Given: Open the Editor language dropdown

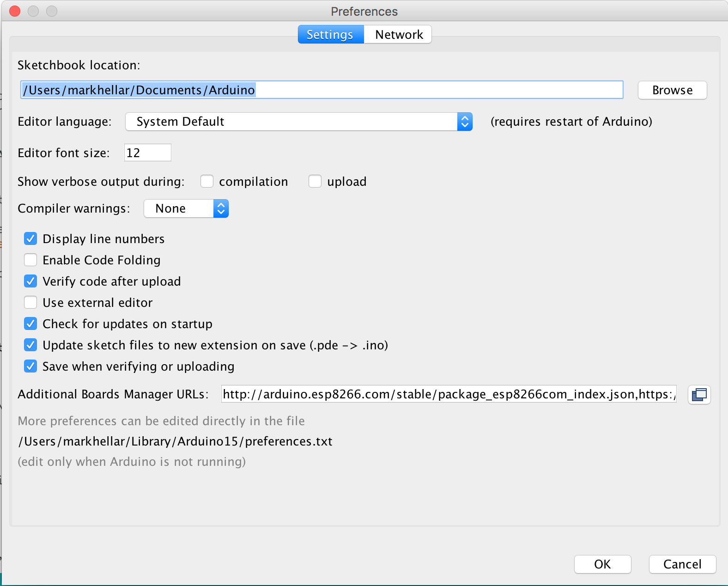Looking at the screenshot, I should pos(299,122).
